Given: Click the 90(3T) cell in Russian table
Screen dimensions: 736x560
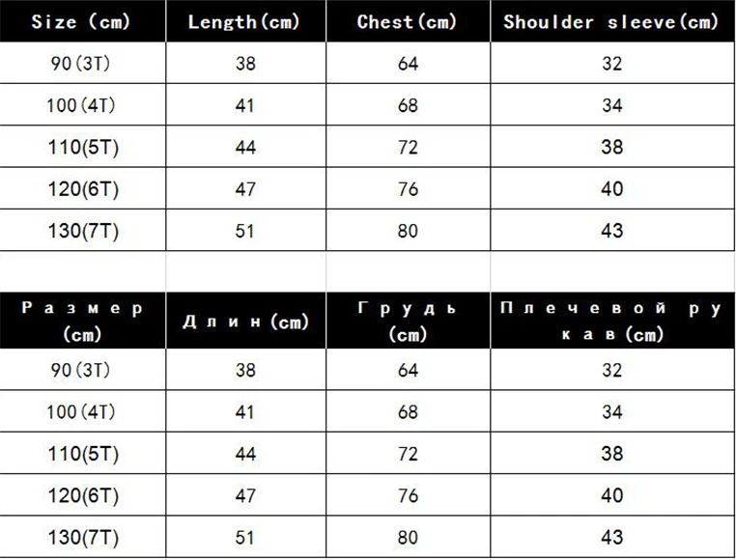Looking at the screenshot, I should click(82, 370).
